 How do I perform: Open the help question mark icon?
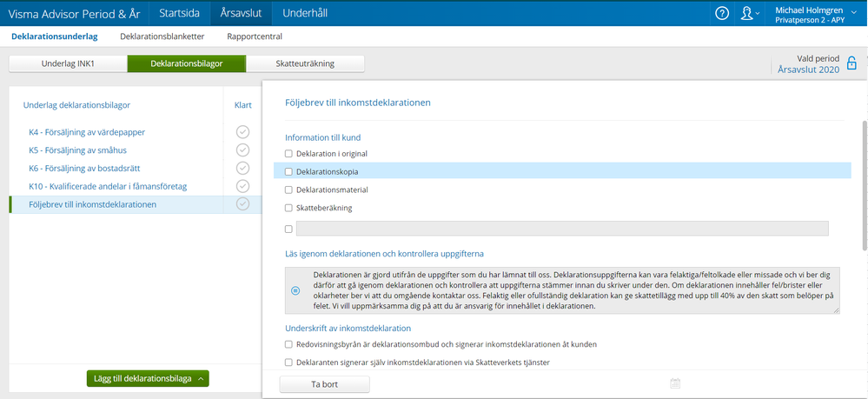click(722, 13)
